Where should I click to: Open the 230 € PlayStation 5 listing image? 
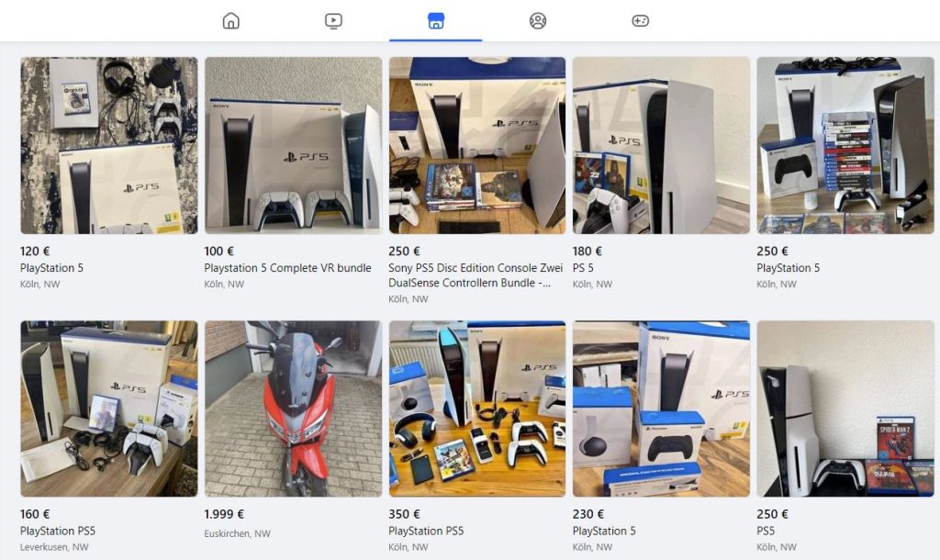tap(661, 409)
